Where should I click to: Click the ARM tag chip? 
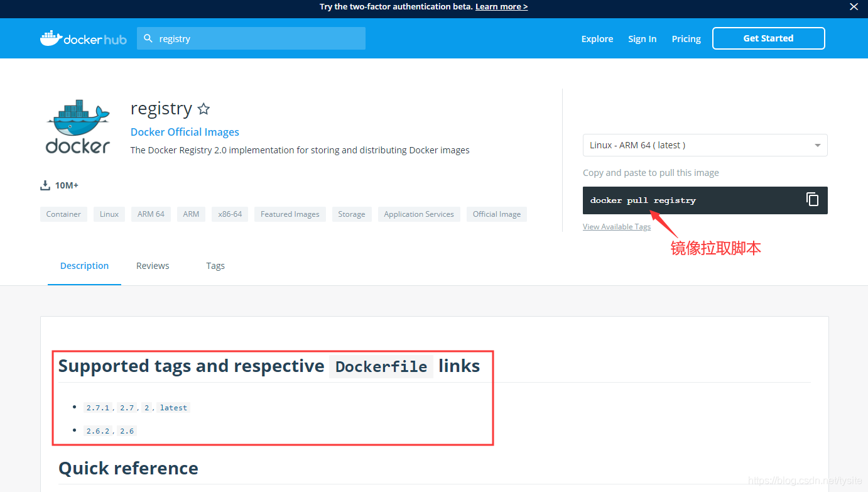191,214
